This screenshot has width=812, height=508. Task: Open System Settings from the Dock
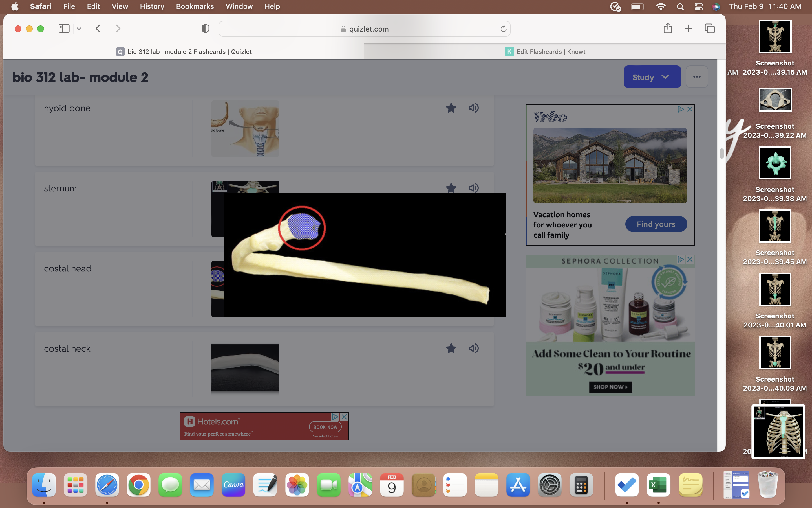[550, 485]
